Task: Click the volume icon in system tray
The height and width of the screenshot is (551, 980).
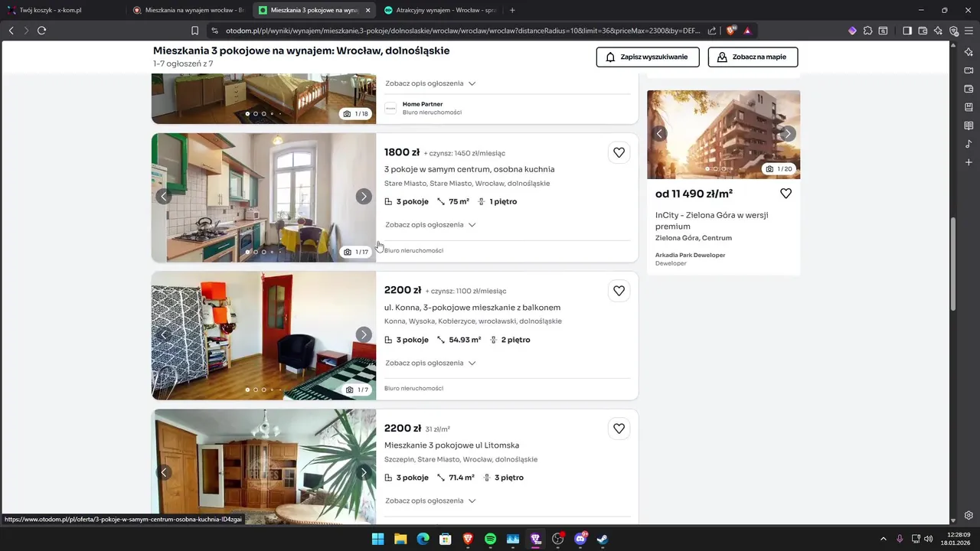Action: pos(929,539)
